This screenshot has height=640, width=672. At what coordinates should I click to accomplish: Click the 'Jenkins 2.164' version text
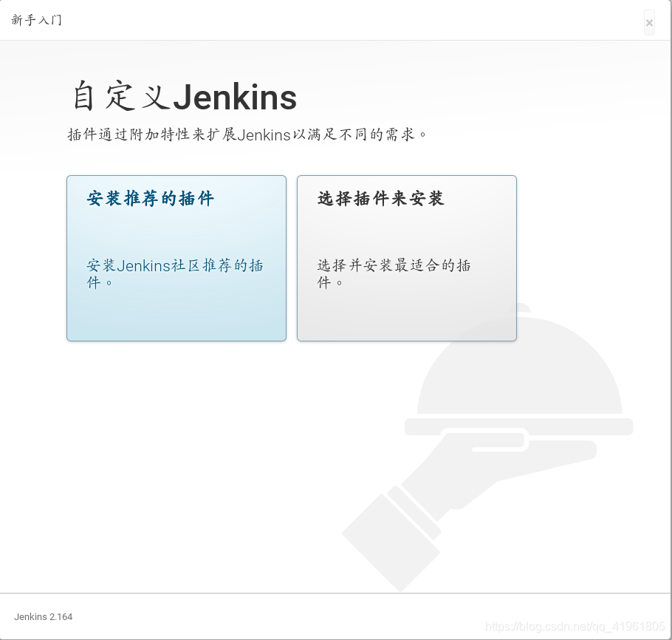44,617
